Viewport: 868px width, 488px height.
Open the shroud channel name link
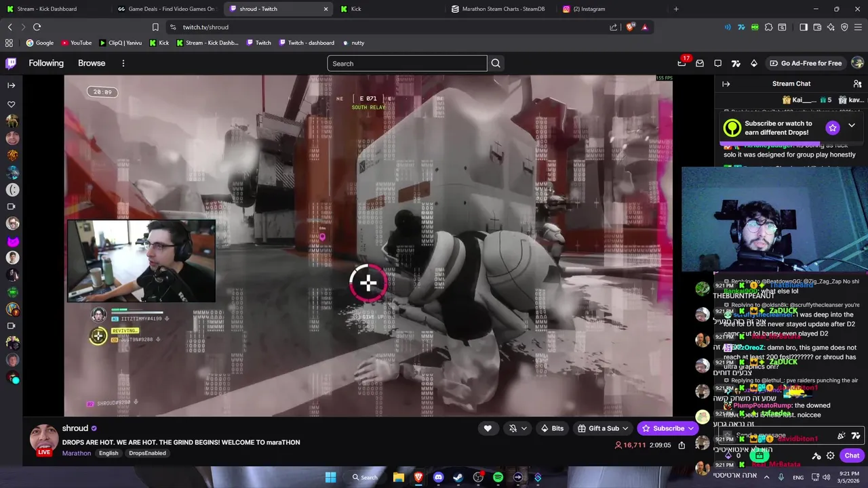pos(75,428)
